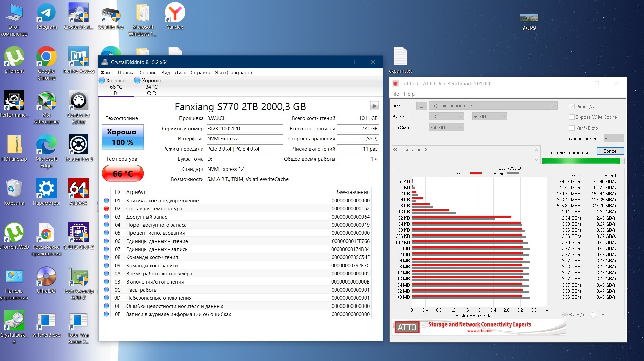Viewport: 644px width, 361px height.
Task: Open Вид menu
Action: tap(166, 73)
